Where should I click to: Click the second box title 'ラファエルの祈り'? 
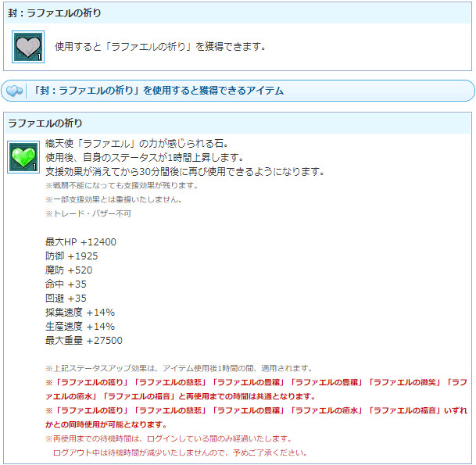[x=45, y=123]
